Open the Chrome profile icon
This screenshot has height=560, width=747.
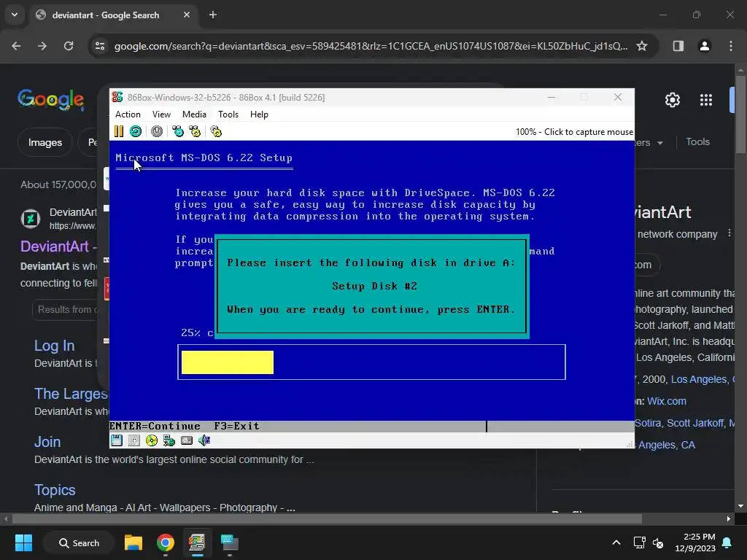tap(705, 46)
